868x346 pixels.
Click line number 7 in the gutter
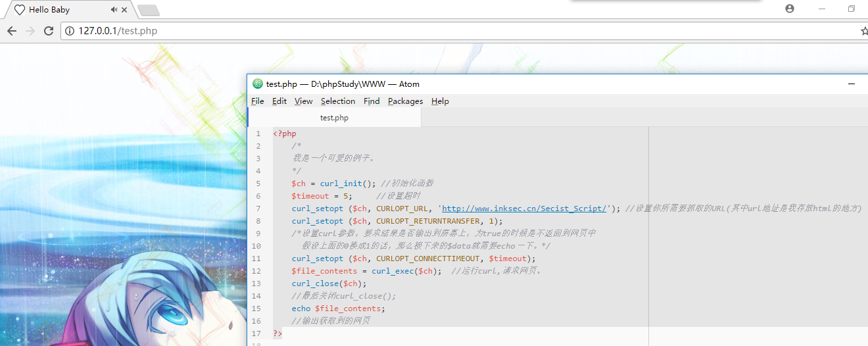coord(258,209)
